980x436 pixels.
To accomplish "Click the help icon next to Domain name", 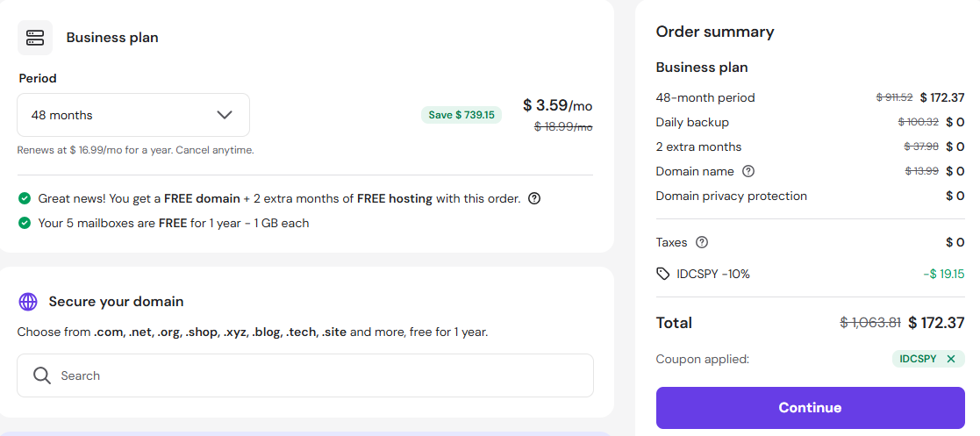I will [x=748, y=171].
